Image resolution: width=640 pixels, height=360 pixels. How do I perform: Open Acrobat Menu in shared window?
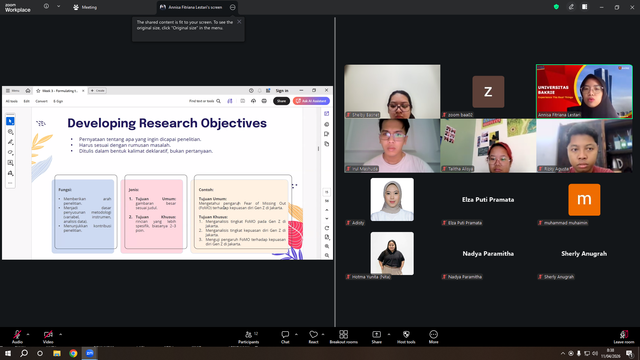tap(13, 91)
